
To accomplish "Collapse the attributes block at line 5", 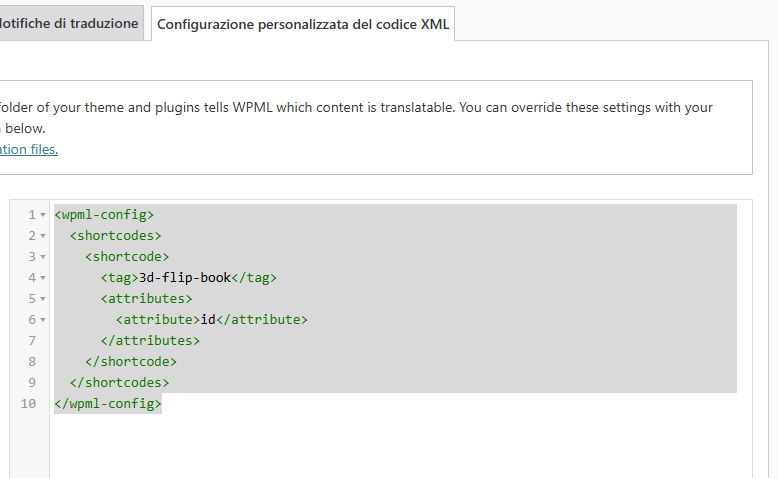I will click(43, 299).
